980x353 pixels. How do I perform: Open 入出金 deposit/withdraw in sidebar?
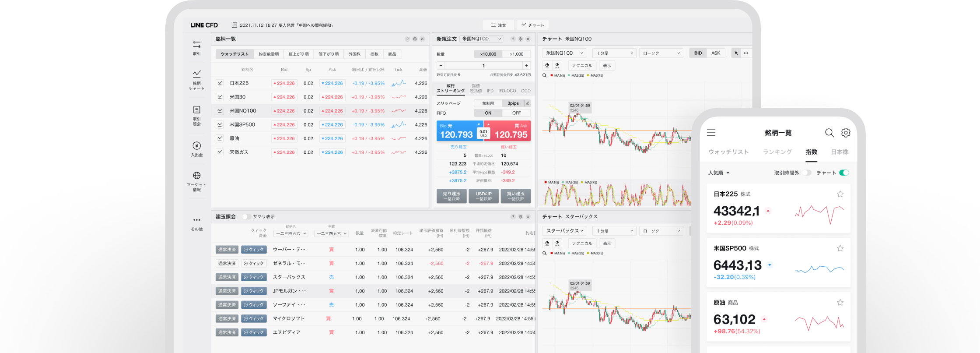coord(196,149)
